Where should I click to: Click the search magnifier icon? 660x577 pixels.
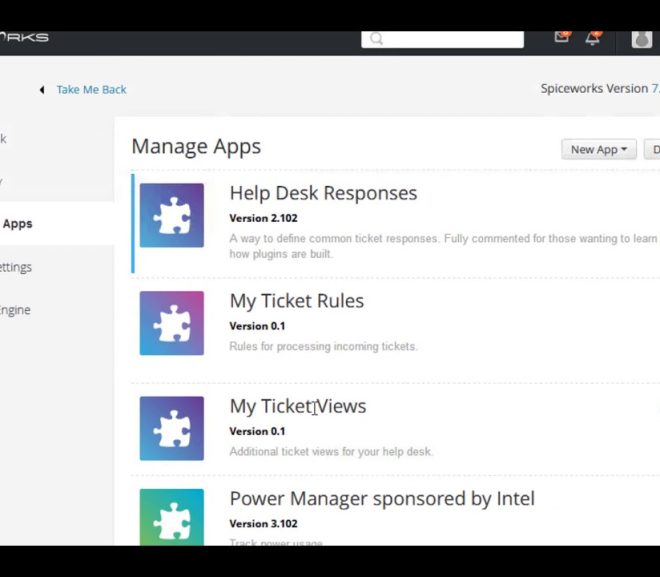pos(376,39)
